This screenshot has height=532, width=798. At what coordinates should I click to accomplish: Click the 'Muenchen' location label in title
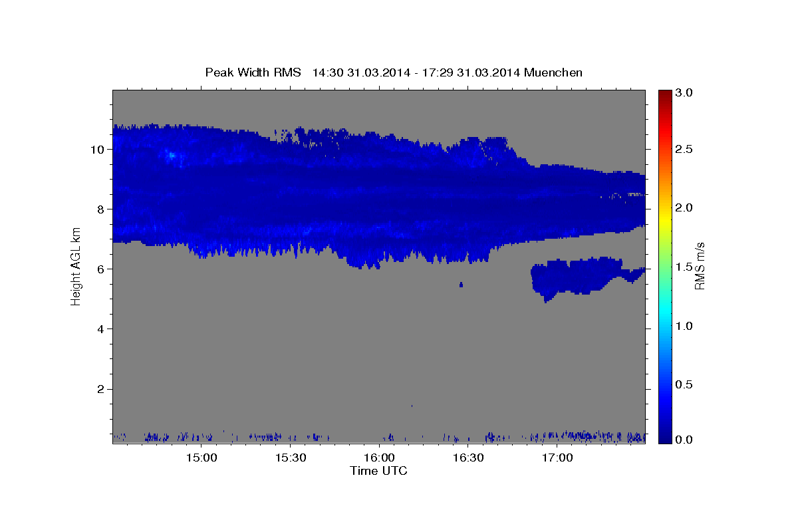coord(553,72)
